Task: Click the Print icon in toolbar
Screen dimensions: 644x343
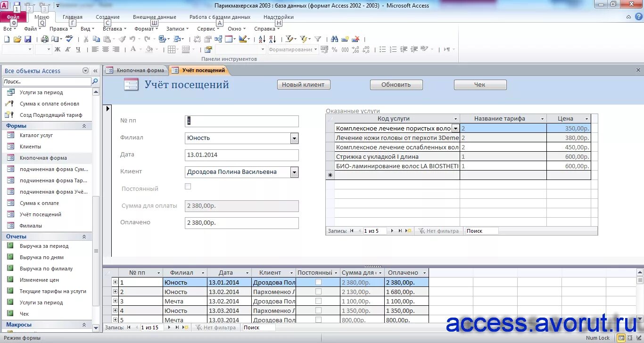Action: click(x=45, y=39)
